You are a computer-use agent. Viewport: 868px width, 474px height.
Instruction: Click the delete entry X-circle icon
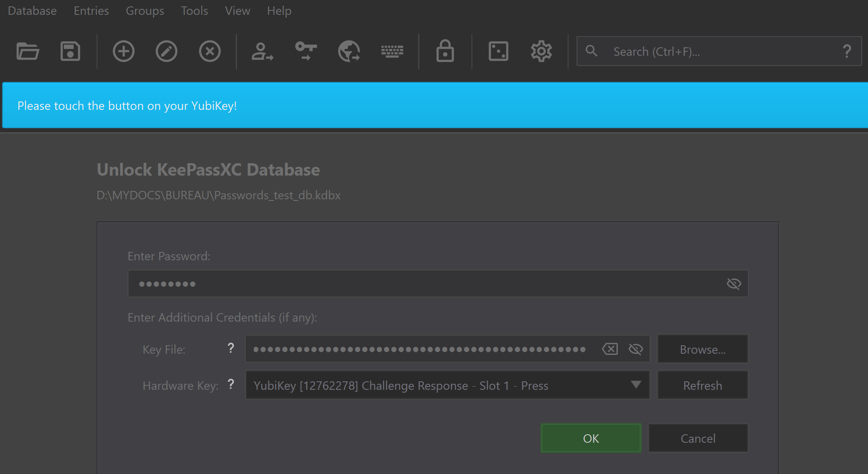tap(210, 51)
